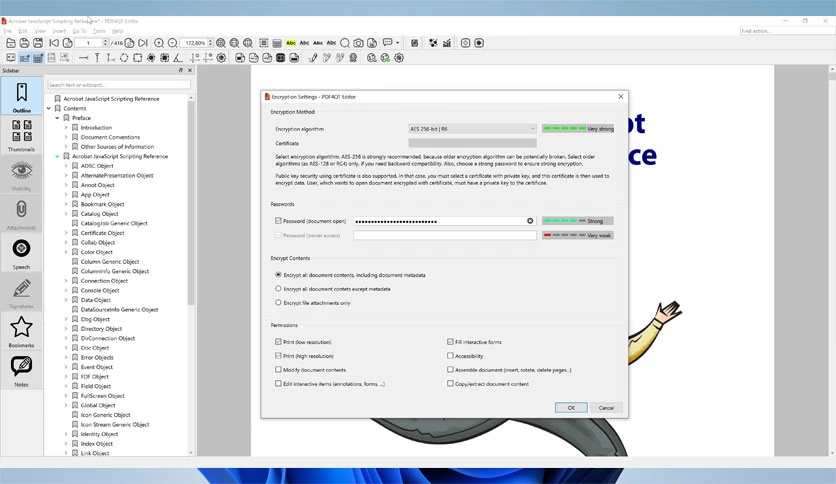Open the Bookmarks star panel
Viewport: 836px width, 484px height.
21,330
